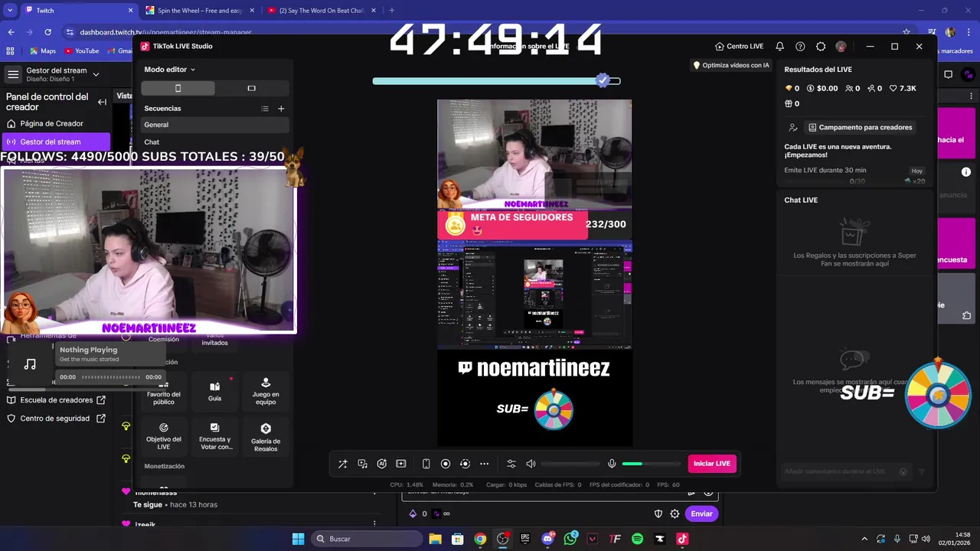Click Optimiza vídeos con IA
Viewport: 980px width, 551px height.
click(x=730, y=65)
